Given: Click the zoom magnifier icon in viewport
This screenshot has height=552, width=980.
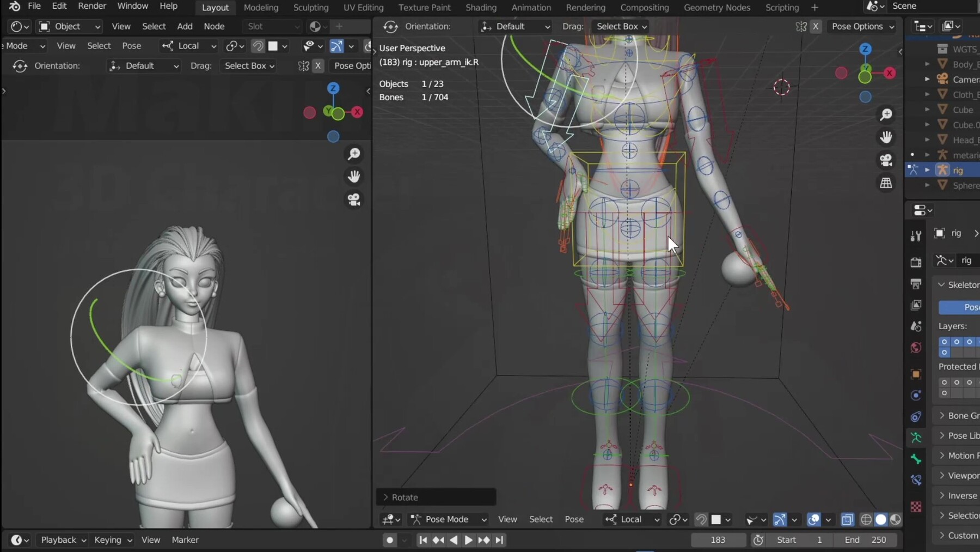Looking at the screenshot, I should (x=886, y=114).
